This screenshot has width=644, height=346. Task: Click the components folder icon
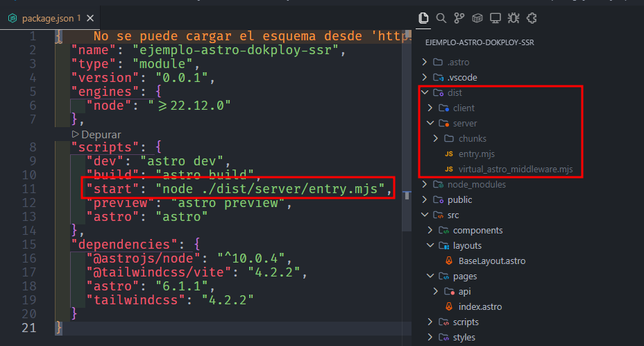(x=443, y=231)
